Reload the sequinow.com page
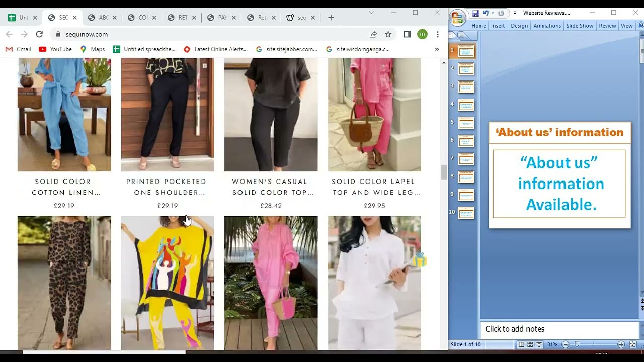This screenshot has width=644, height=362. pos(39,34)
